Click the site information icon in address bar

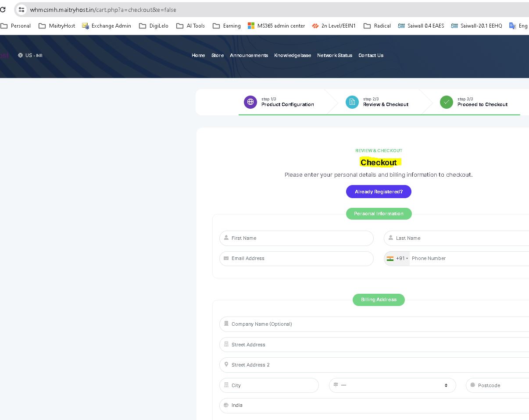coord(21,10)
